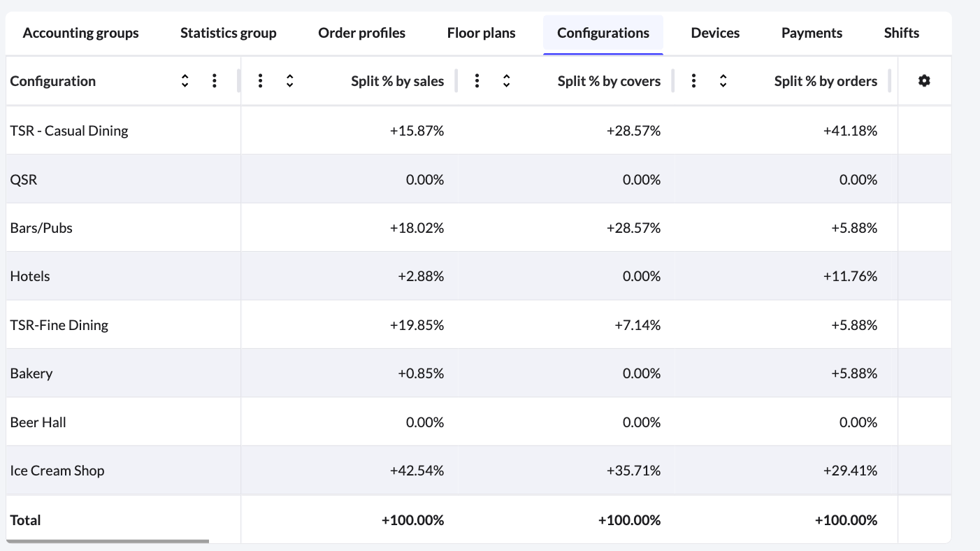Switch to Accounting groups tab
The width and height of the screenshot is (980, 551).
(x=81, y=34)
